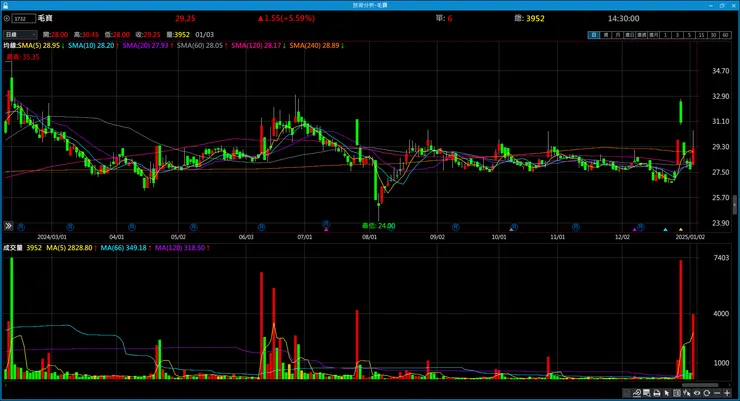
Task: Click the drawing-with-cursor tool icon
Action: (x=687, y=393)
